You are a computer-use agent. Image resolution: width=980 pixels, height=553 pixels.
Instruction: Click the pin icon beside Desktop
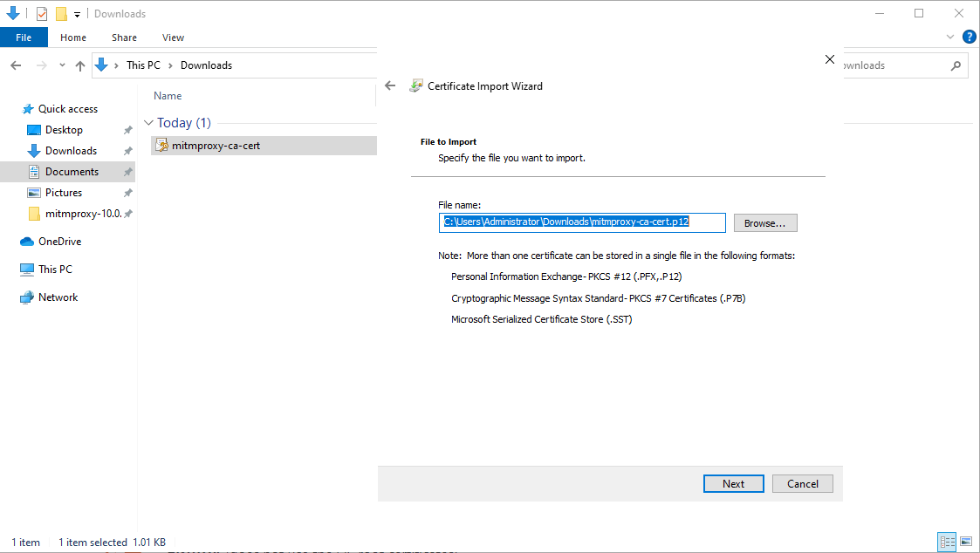tap(128, 130)
